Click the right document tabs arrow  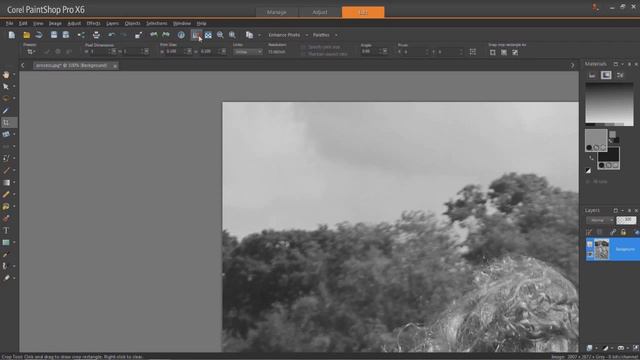click(x=572, y=65)
